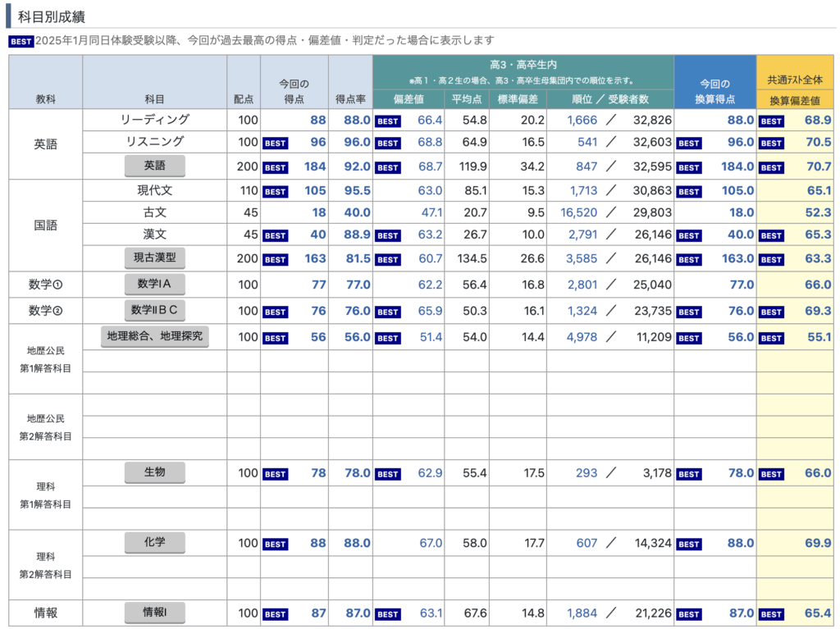Click the BEST badge beside 生物 score 78

(275, 474)
